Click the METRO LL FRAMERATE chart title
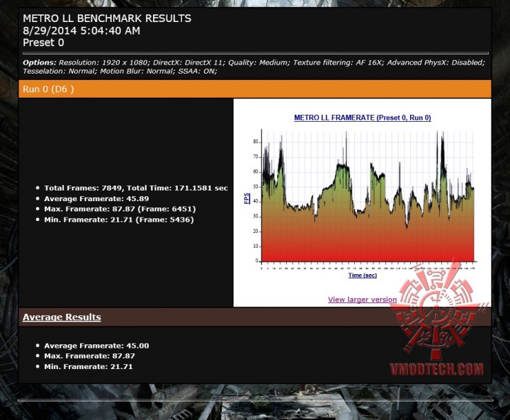 (x=363, y=118)
